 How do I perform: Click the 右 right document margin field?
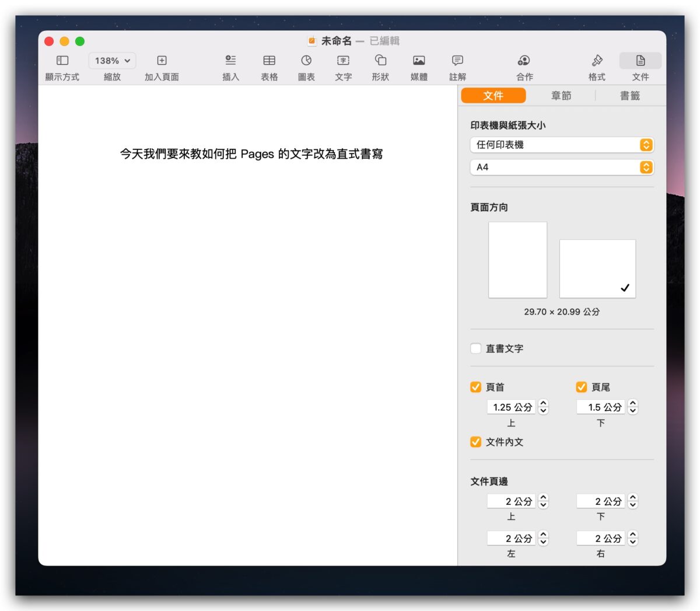click(x=601, y=538)
